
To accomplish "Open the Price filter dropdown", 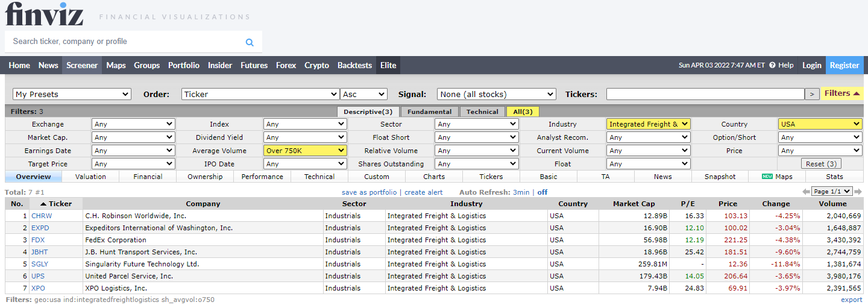I will tap(820, 151).
